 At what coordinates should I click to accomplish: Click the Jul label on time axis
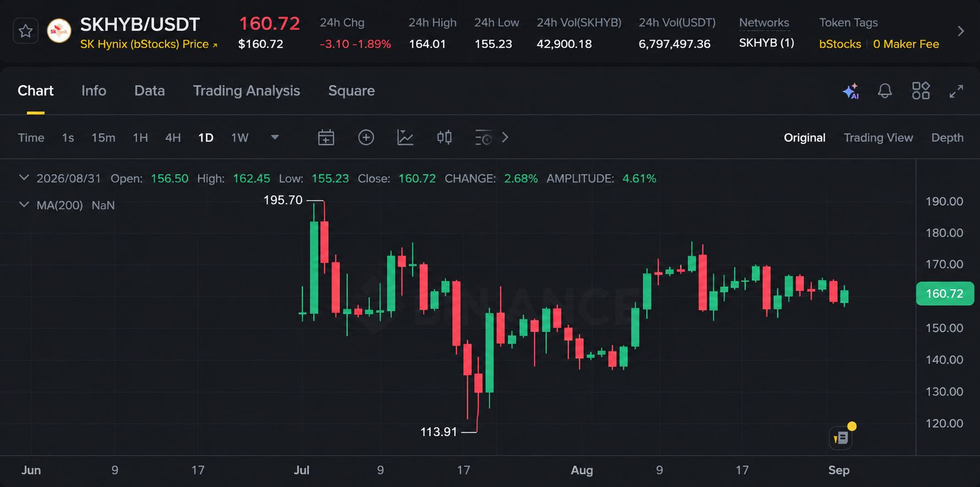302,470
